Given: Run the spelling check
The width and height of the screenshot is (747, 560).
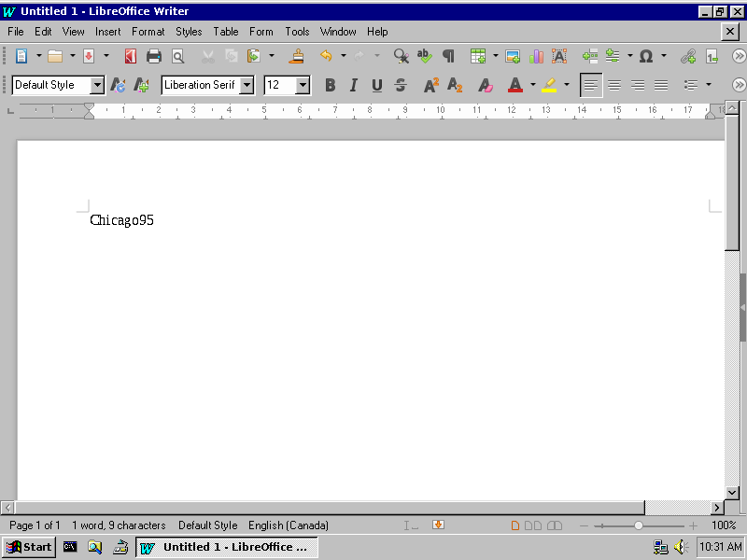Looking at the screenshot, I should [x=425, y=56].
